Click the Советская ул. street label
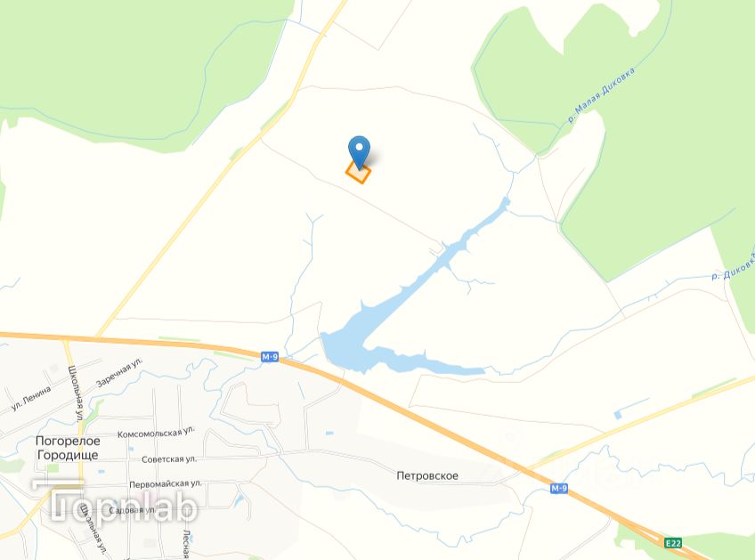This screenshot has height=560, width=755. click(169, 459)
